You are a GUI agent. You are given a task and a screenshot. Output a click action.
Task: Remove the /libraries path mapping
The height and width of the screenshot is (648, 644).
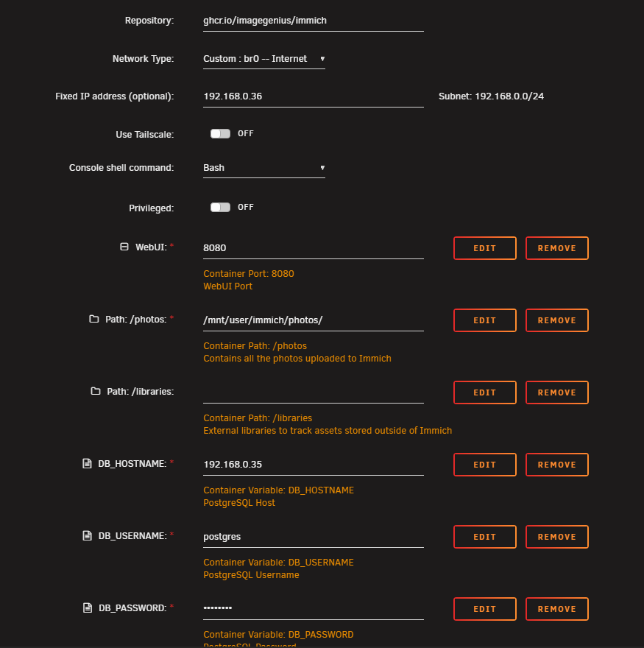pos(557,392)
